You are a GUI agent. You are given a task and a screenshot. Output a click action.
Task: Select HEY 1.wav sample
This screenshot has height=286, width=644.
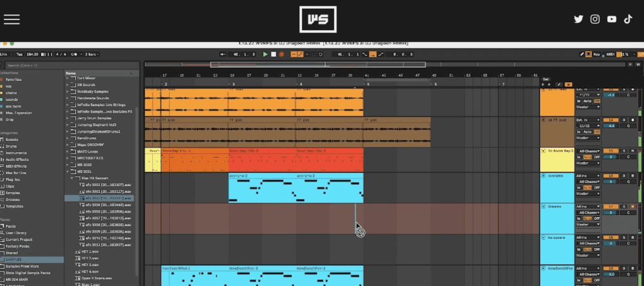pyautogui.click(x=90, y=251)
